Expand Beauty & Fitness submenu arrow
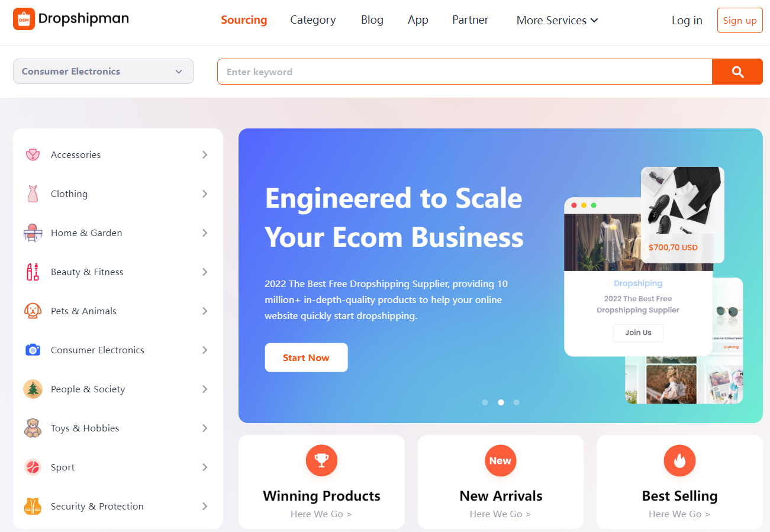The height and width of the screenshot is (532, 770). [x=205, y=272]
